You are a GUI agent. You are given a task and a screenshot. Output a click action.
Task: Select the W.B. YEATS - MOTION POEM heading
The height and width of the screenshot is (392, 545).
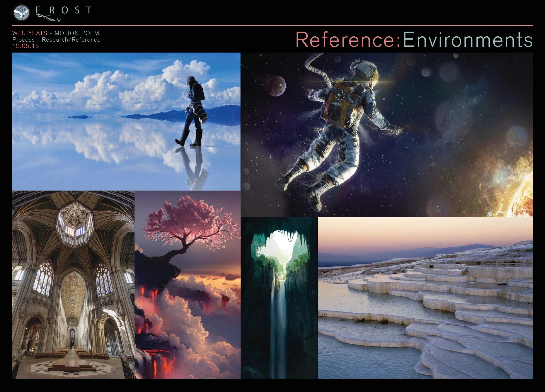(56, 33)
